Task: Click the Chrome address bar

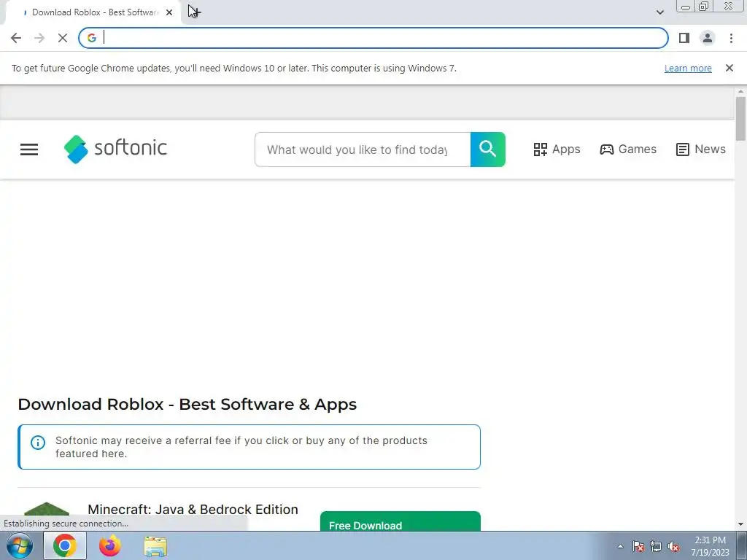Action: [x=373, y=38]
